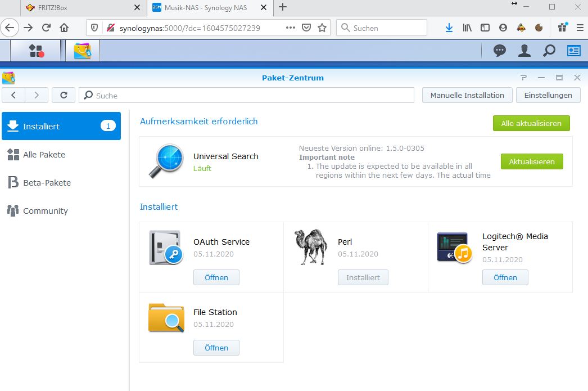Click the Firefox browser back arrow
This screenshot has width=588, height=391.
tap(10, 28)
